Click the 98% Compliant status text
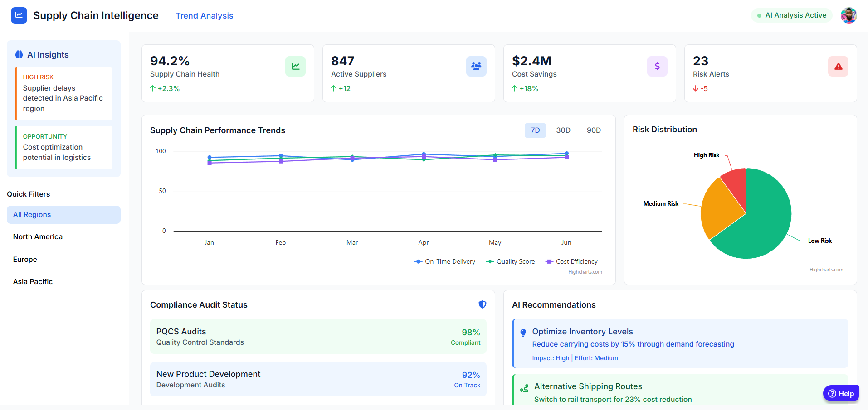The image size is (868, 410). pos(465,337)
